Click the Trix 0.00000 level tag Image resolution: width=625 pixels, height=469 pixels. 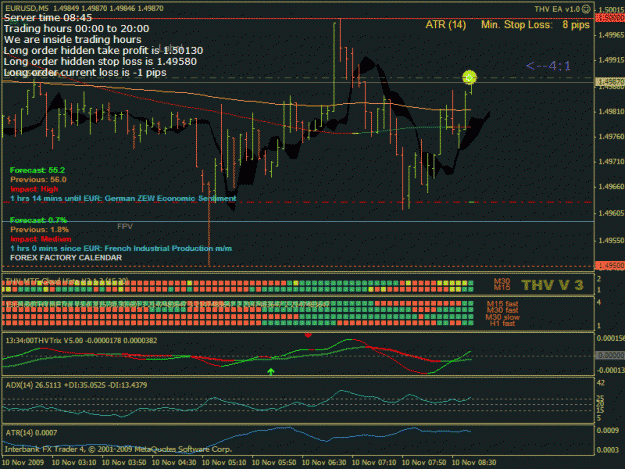coord(609,355)
